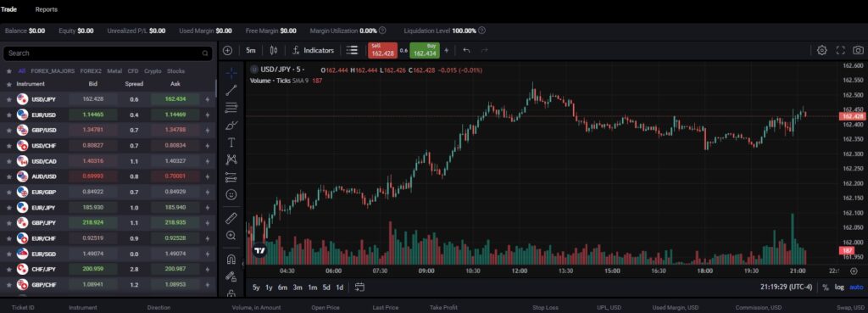Favorite the AUD/USD instrument star
The image size is (868, 313).
8,176
